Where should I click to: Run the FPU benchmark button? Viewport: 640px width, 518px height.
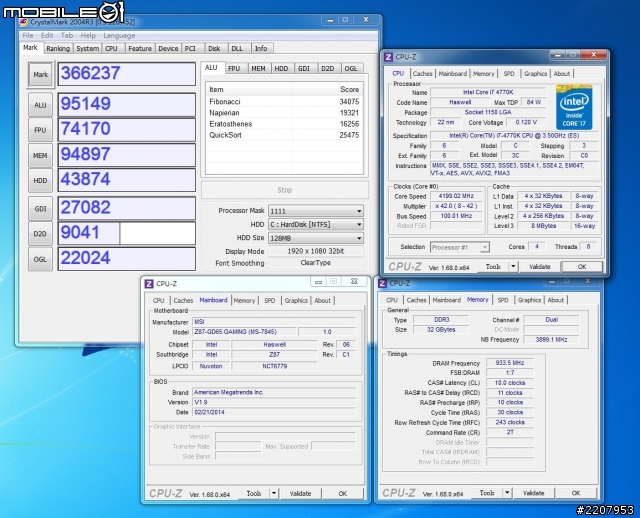(x=40, y=130)
